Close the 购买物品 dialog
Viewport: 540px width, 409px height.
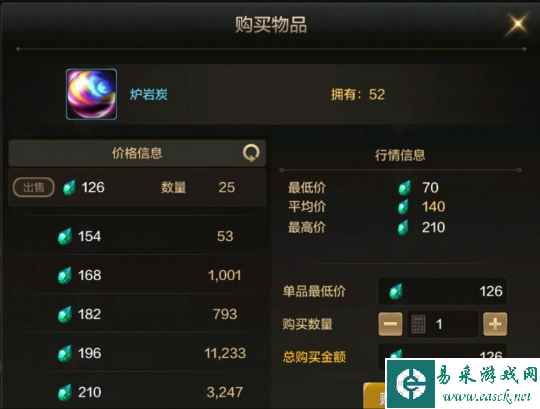[x=517, y=24]
